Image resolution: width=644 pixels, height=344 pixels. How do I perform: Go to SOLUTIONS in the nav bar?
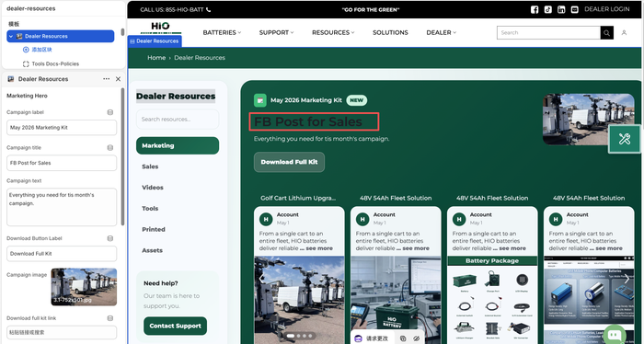(x=390, y=32)
